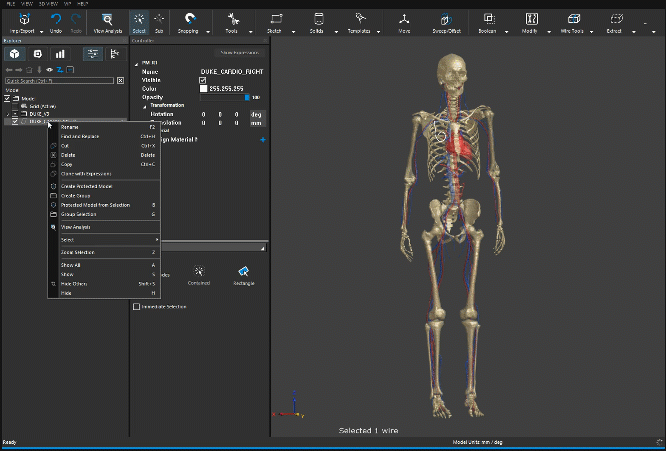Enable the Immediate Selection checkbox
The width and height of the screenshot is (666, 451).
pyautogui.click(x=137, y=307)
